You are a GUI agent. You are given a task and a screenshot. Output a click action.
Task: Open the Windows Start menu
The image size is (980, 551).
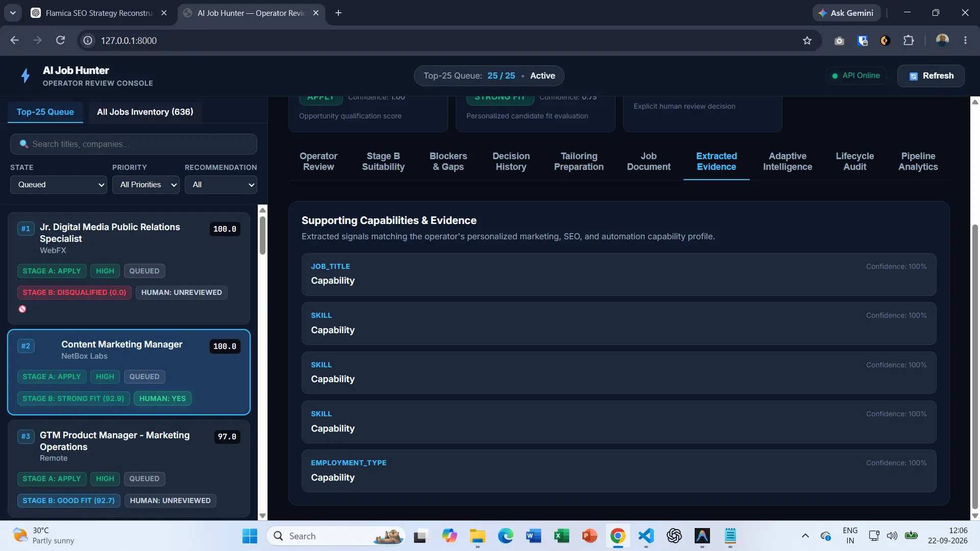point(250,536)
